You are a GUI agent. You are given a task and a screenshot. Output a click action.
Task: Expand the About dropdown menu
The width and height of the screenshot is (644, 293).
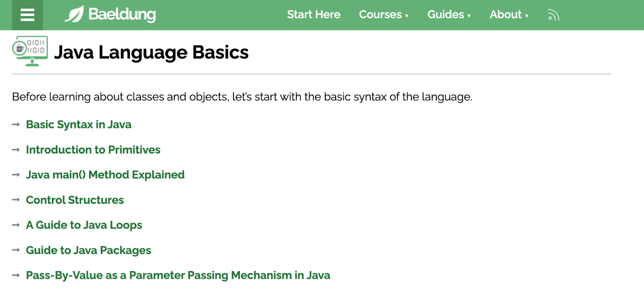click(x=509, y=14)
